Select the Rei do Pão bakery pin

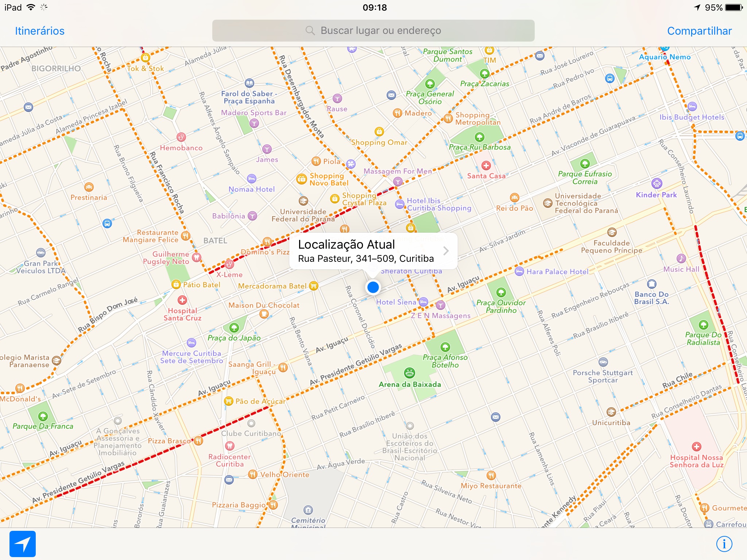pos(514,198)
